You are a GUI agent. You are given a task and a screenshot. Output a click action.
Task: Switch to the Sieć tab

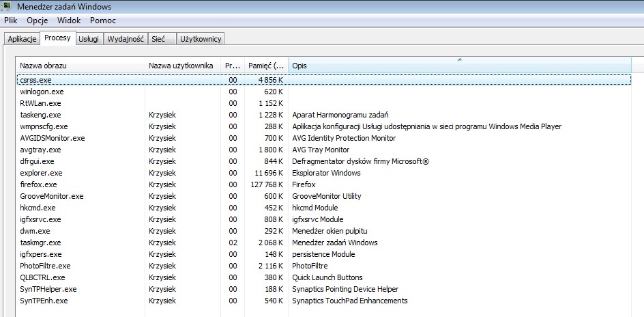click(162, 39)
